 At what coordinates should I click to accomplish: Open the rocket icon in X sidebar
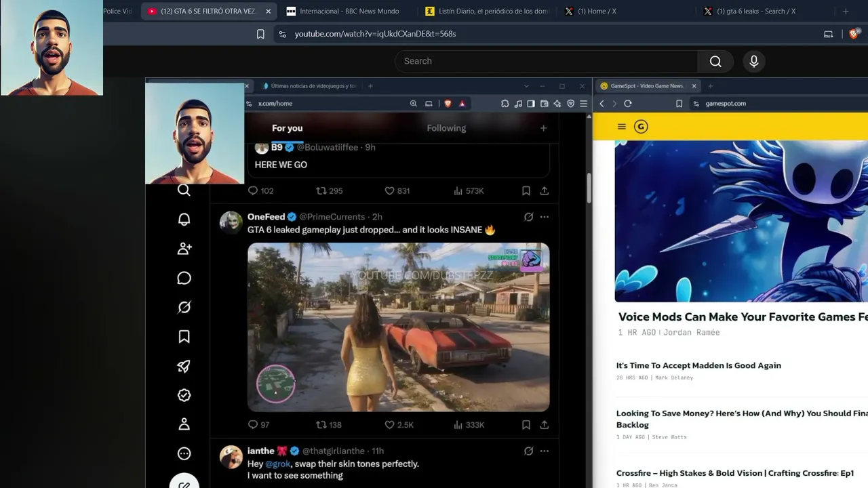[184, 367]
